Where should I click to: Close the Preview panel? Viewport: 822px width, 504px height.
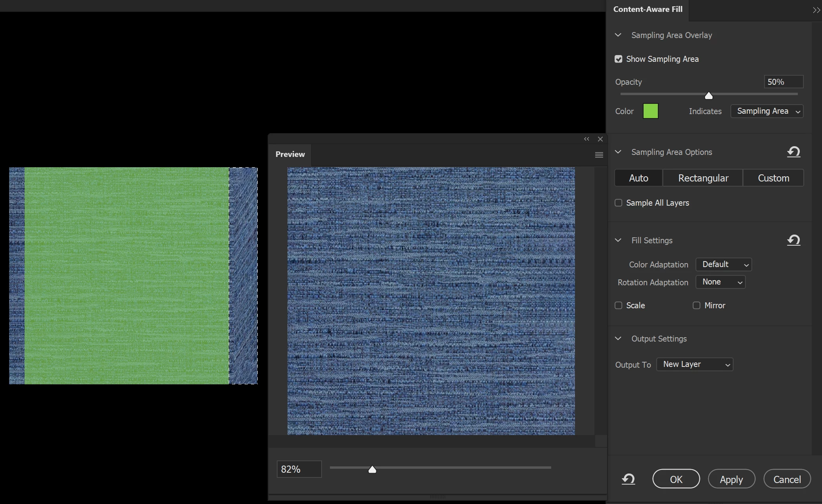click(x=600, y=139)
